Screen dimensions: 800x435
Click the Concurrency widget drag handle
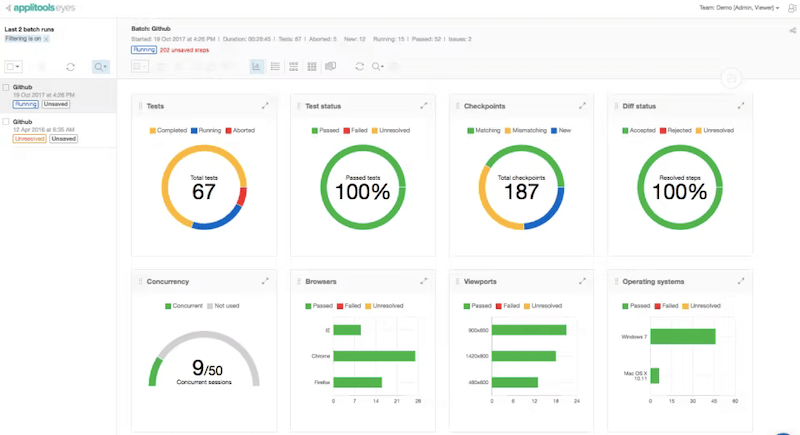[140, 282]
